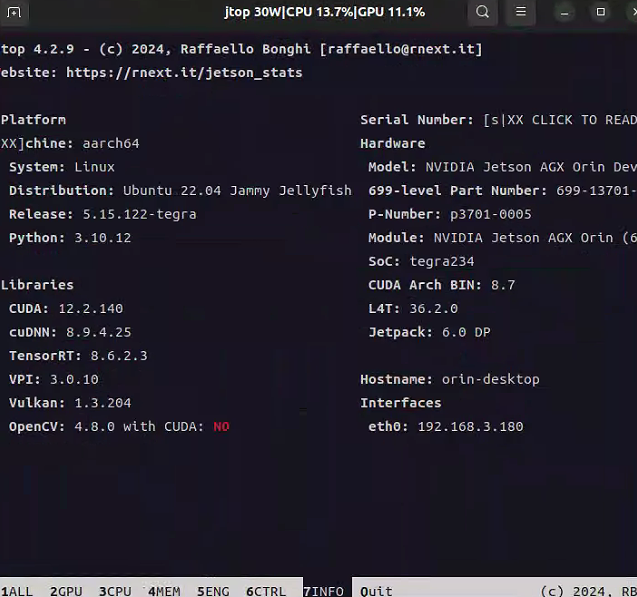Select the 4MEM tab
Screen dimensions: 637x597
tap(164, 591)
